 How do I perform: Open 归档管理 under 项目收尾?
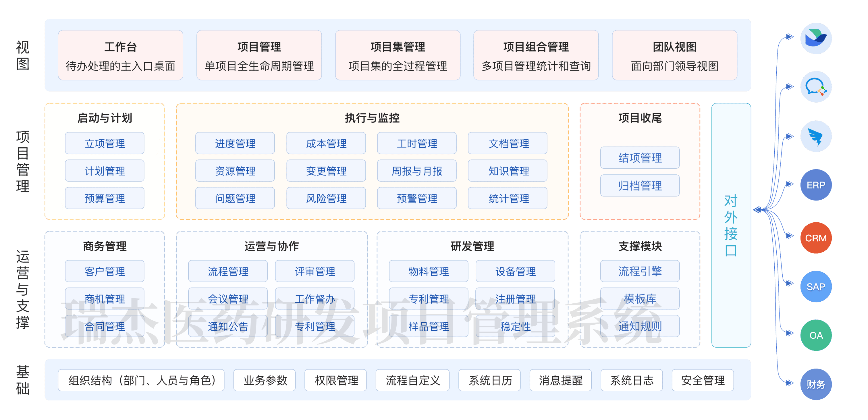[x=640, y=186]
